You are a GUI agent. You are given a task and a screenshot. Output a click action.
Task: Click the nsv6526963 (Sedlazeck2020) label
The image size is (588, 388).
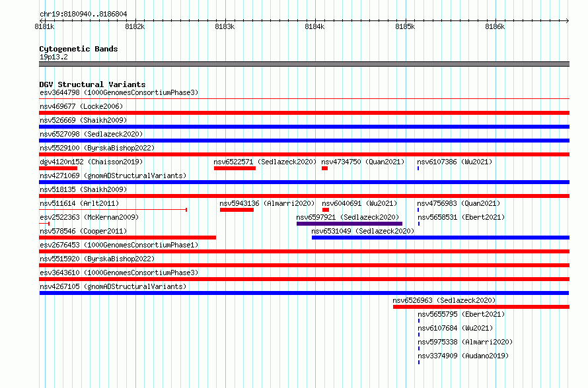(444, 300)
